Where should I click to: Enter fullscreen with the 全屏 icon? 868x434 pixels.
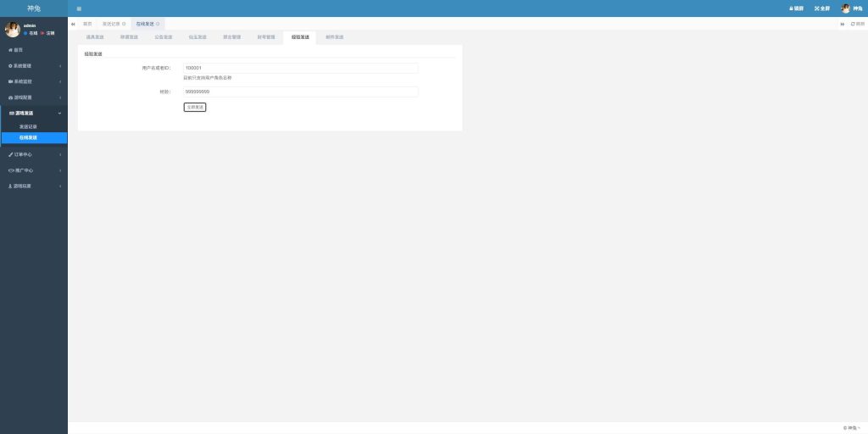(821, 8)
